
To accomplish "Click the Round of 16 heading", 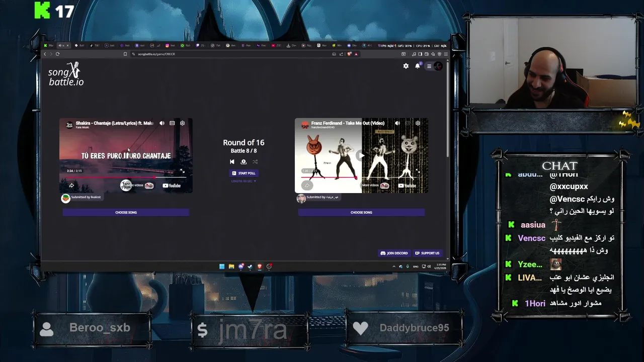I will 244,143.
